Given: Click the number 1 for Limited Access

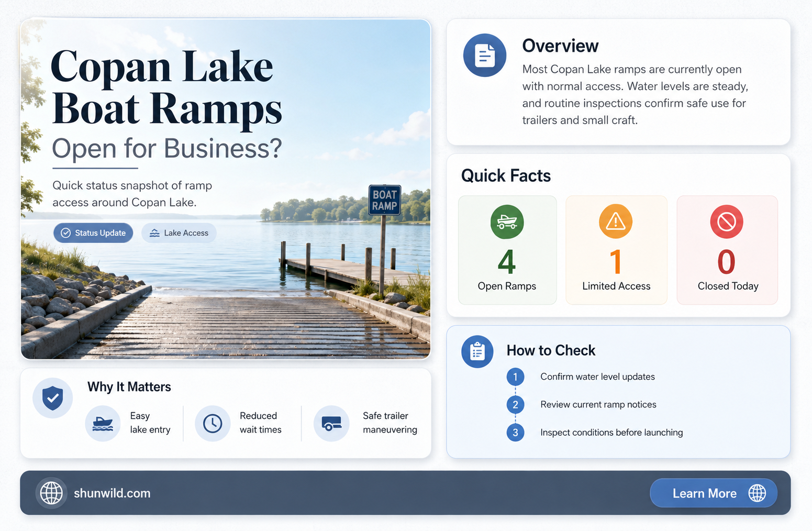Looking at the screenshot, I should click(x=616, y=262).
